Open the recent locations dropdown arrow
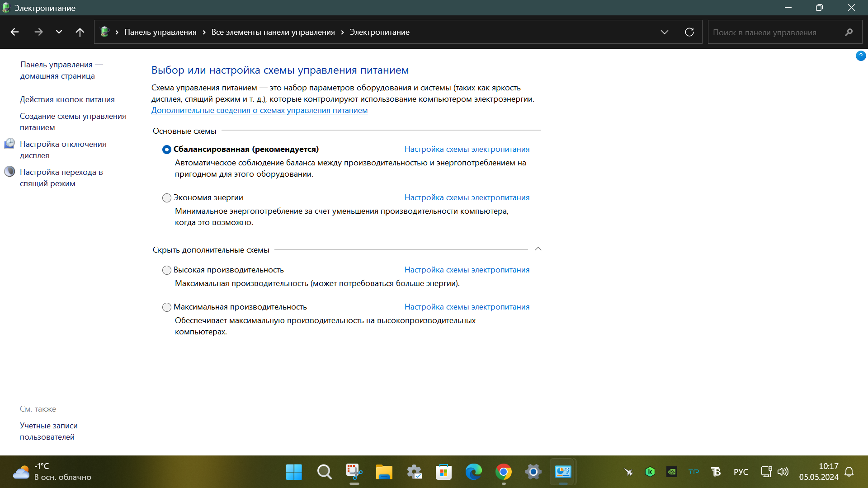This screenshot has width=868, height=488. pos(59,32)
